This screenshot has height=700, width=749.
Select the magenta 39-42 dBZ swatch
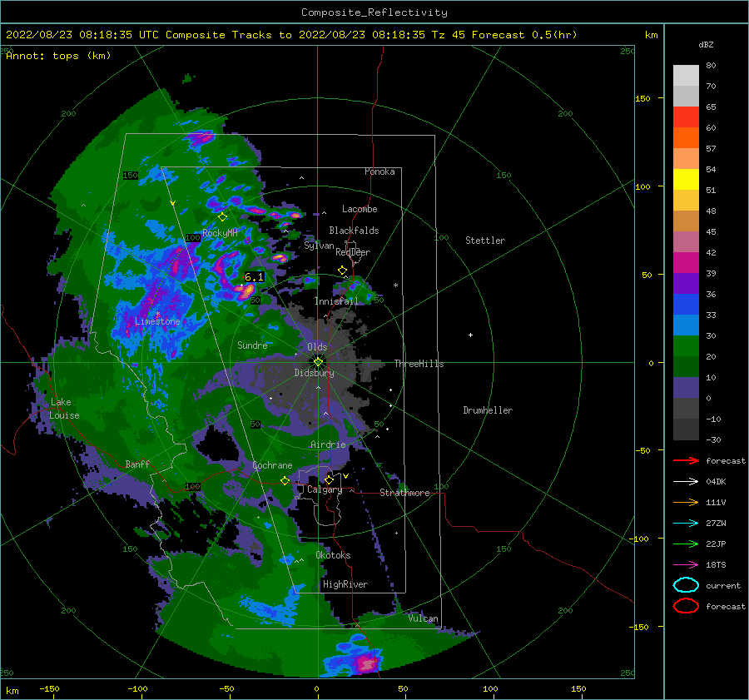click(686, 263)
